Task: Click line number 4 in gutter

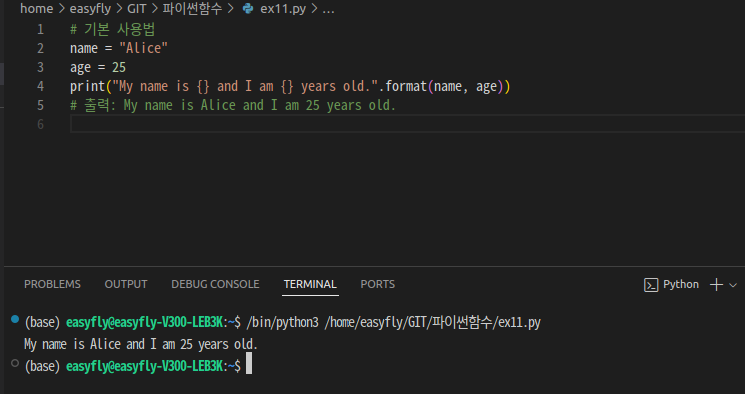Action: coord(40,86)
